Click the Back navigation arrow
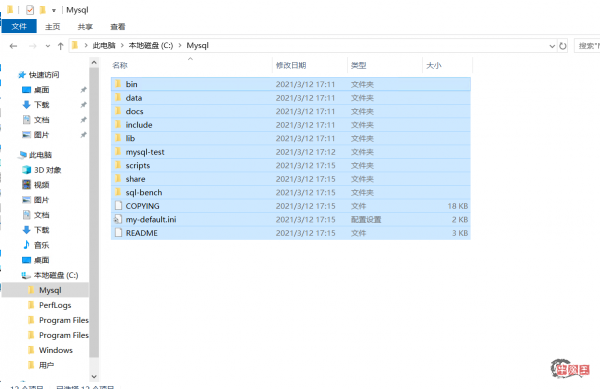Image resolution: width=600 pixels, height=389 pixels. click(x=13, y=46)
